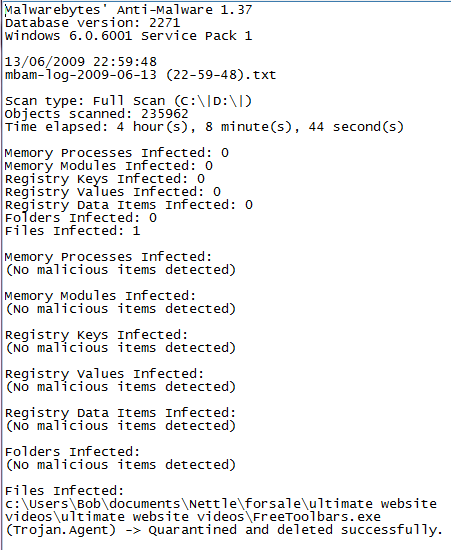Click the Files Infected: section heading near bottom
The height and width of the screenshot is (550, 451).
tap(65, 491)
